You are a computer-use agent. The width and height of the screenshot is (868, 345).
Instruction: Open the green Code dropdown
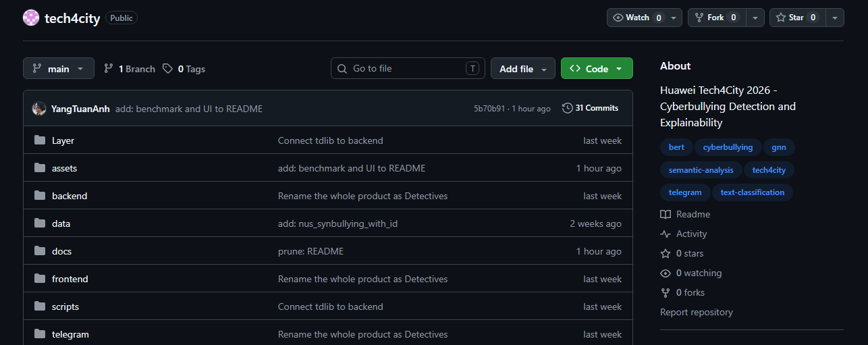[597, 69]
